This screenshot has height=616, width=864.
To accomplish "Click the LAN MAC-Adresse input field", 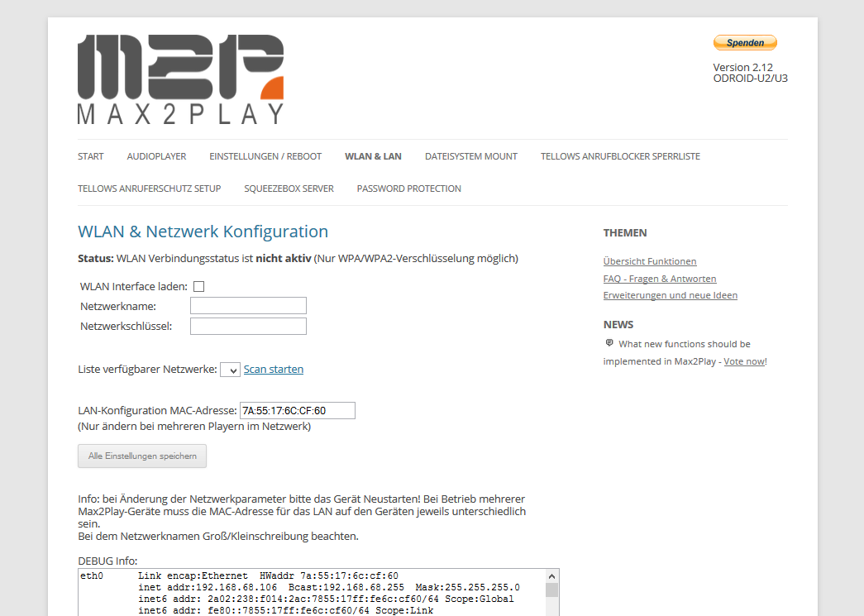I will (298, 410).
